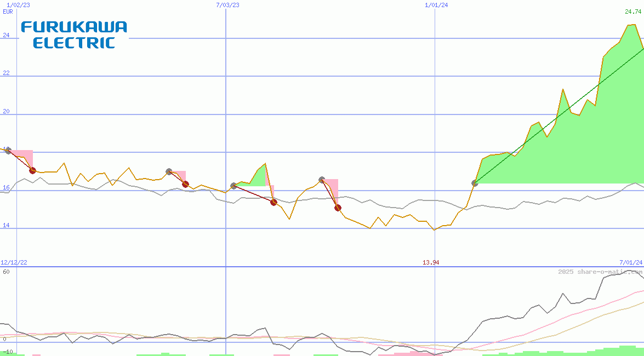Select the grey marker starting the large green rally
This screenshot has width=644, height=356.
tap(475, 183)
